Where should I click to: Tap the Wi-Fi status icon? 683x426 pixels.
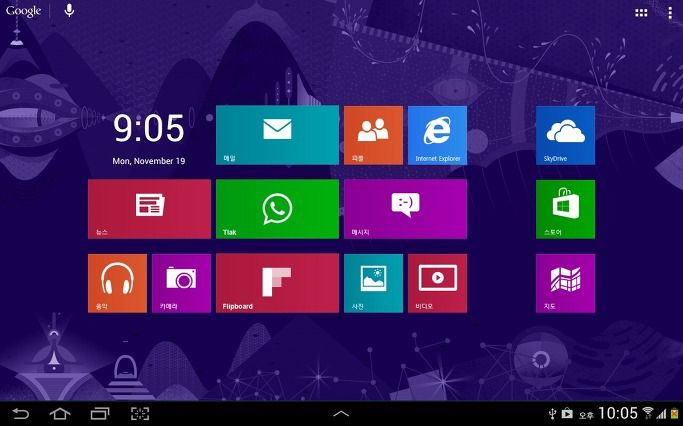[648, 413]
